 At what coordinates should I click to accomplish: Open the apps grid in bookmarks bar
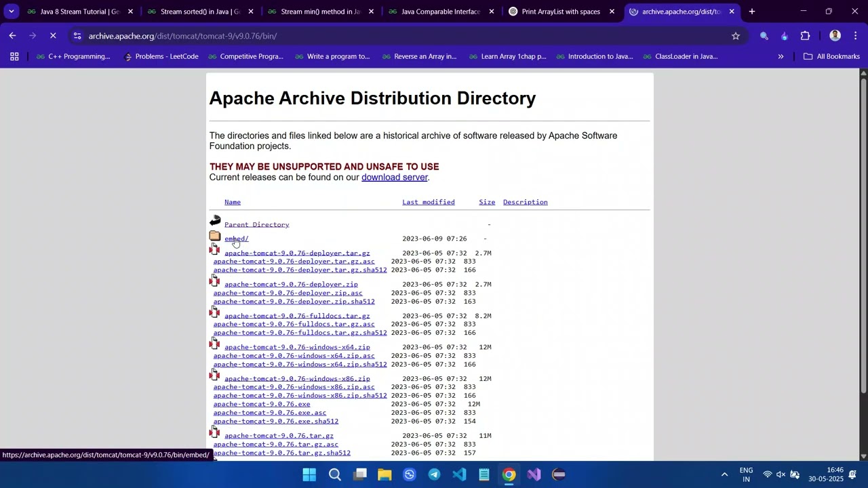tap(14, 56)
